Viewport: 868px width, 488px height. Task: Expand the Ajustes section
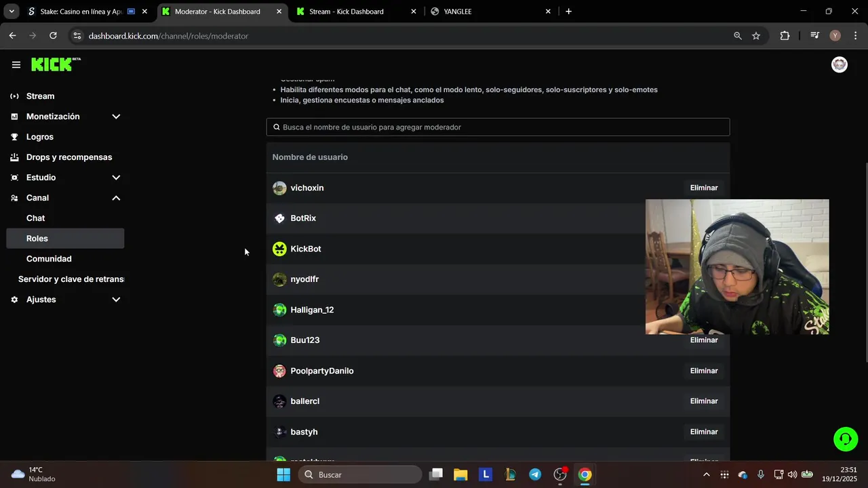click(116, 300)
